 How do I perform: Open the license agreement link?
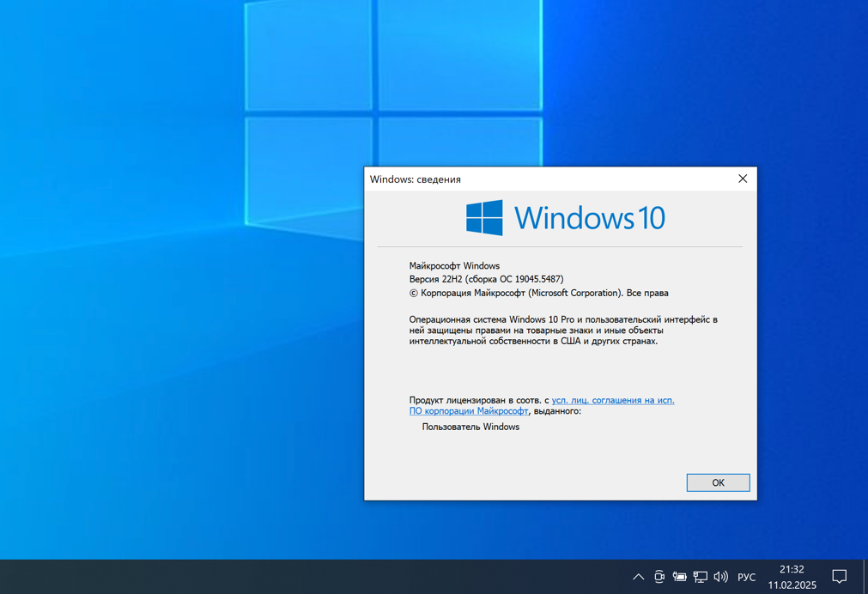[612, 400]
